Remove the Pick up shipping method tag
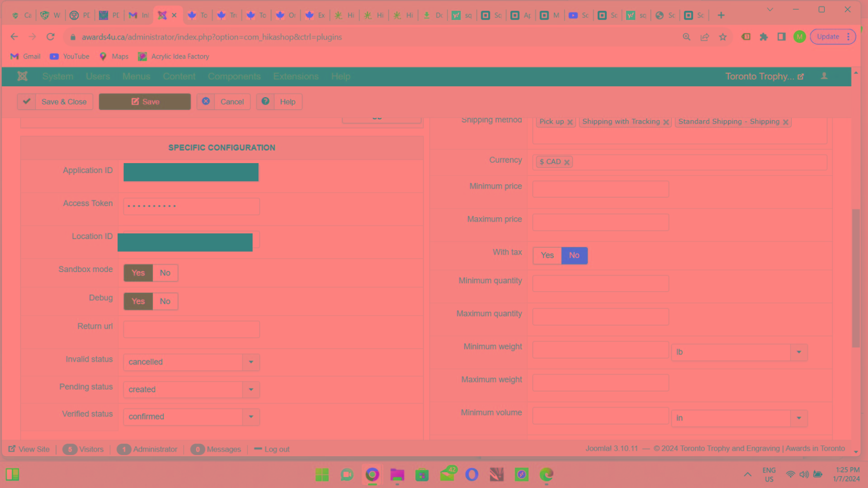 [570, 122]
